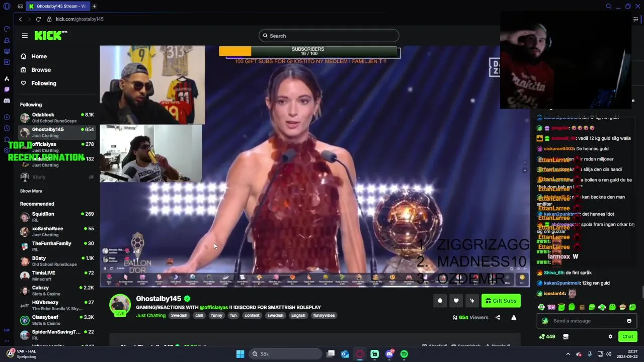Viewport: 644px width, 362px height.
Task: Report the stream via warning triangle icon
Action: (514, 317)
